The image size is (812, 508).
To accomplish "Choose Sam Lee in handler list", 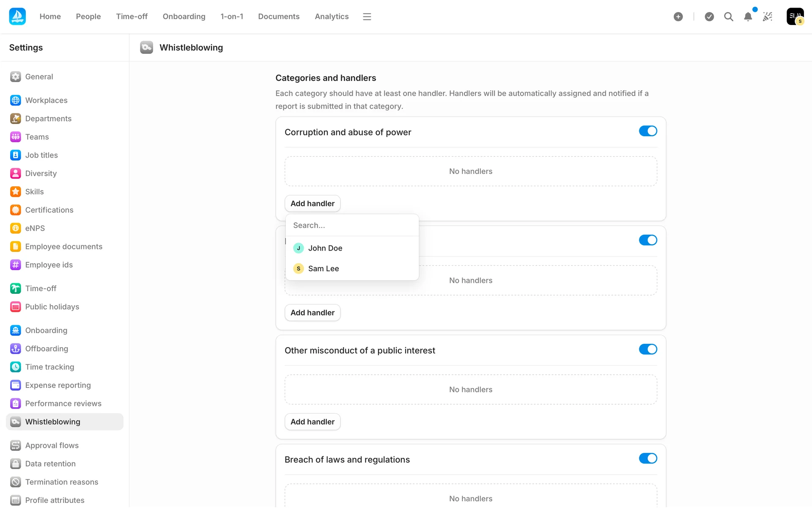I will [x=323, y=268].
